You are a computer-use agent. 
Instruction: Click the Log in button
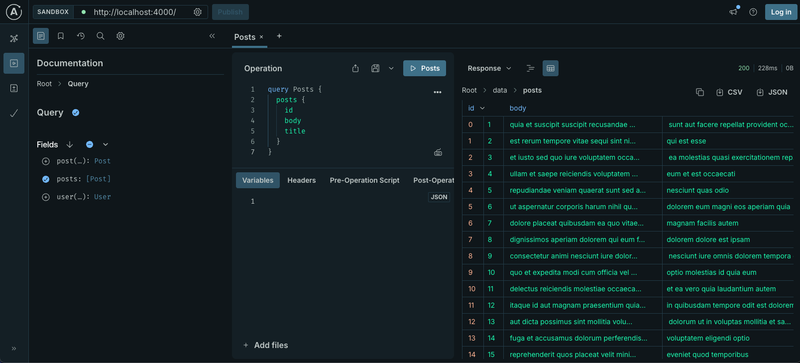(x=781, y=12)
